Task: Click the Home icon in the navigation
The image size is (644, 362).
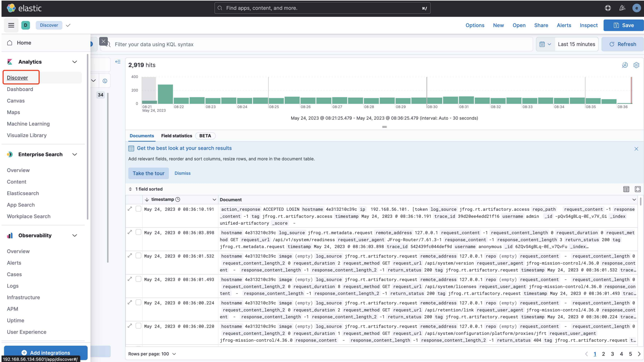Action: pyautogui.click(x=10, y=43)
